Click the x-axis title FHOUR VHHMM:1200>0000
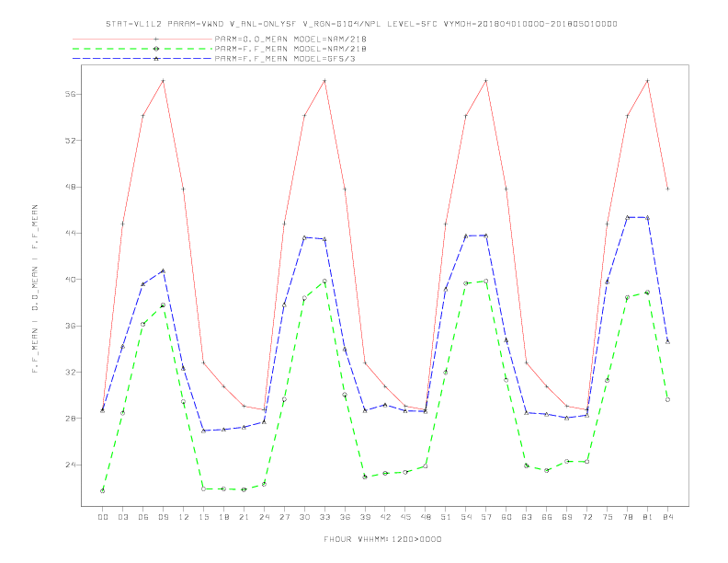The image size is (728, 563). pyautogui.click(x=382, y=539)
